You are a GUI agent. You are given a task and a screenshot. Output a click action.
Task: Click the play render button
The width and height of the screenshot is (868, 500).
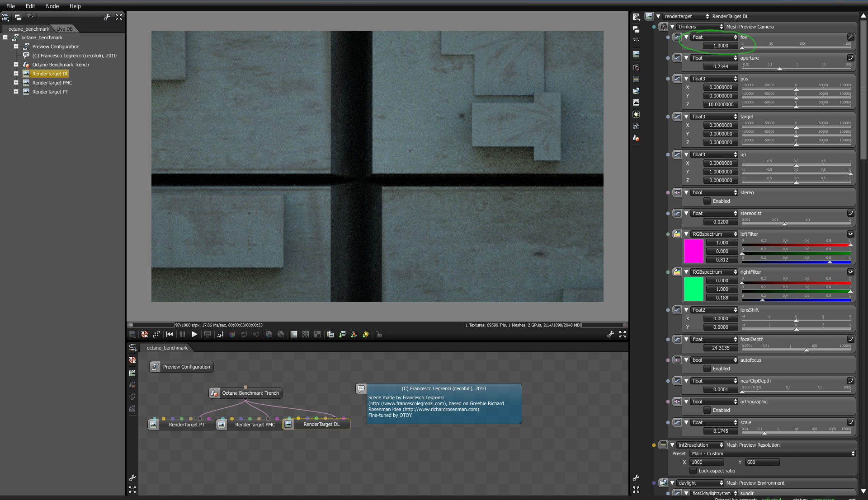tap(194, 334)
